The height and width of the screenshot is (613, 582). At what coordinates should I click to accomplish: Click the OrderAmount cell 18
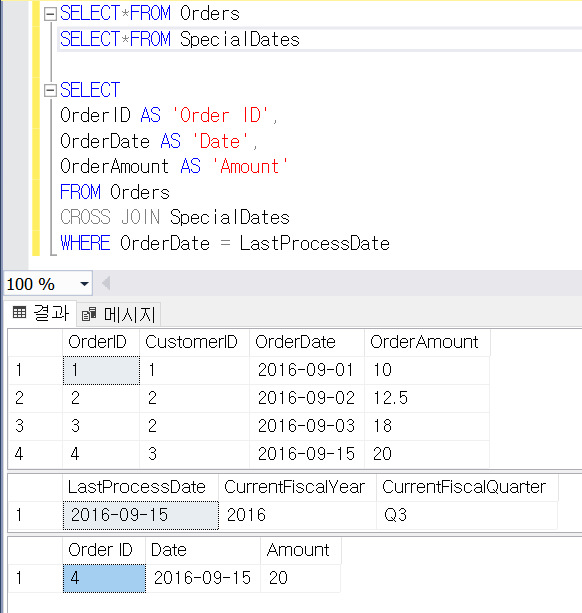(427, 426)
